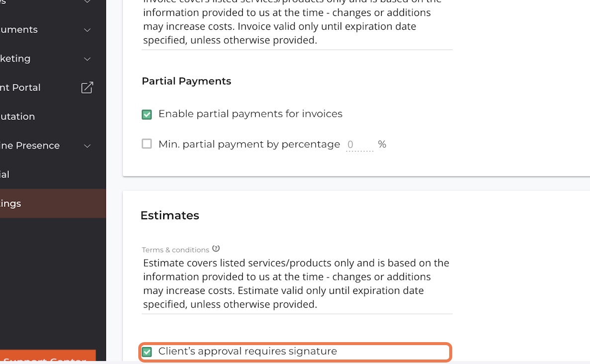
Task: Select the Client Portal menu label
Action: pyautogui.click(x=20, y=88)
